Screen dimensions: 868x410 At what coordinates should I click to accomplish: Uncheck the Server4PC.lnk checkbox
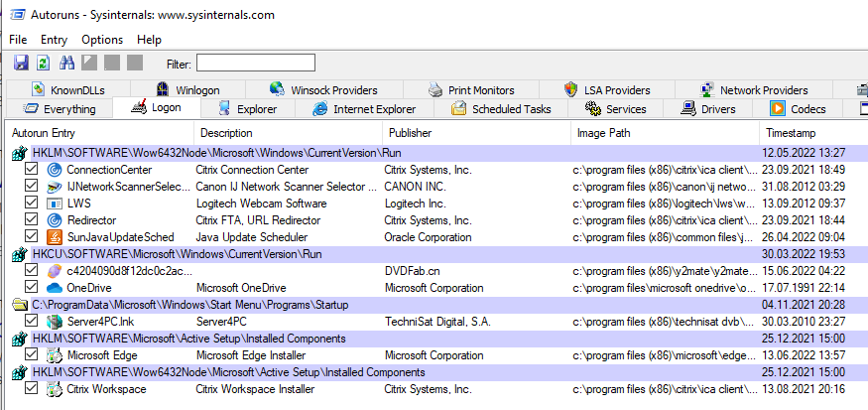pyautogui.click(x=31, y=321)
